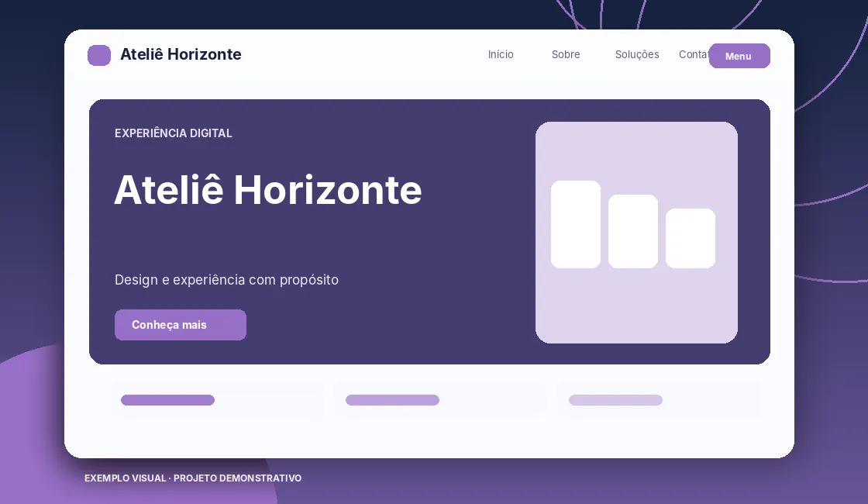Image resolution: width=868 pixels, height=504 pixels.
Task: Open the purple Menu button
Action: (739, 56)
